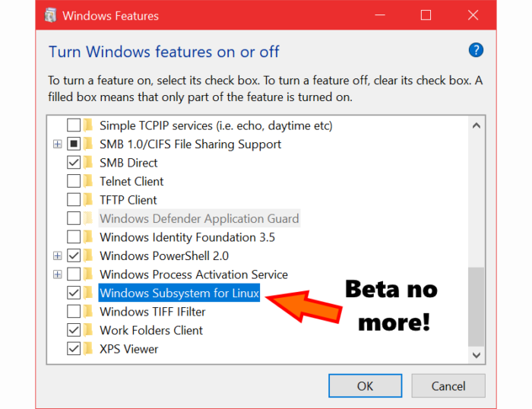Click folder icon beside Windows PowerShell 2.0
The width and height of the screenshot is (532, 409).
pos(88,255)
